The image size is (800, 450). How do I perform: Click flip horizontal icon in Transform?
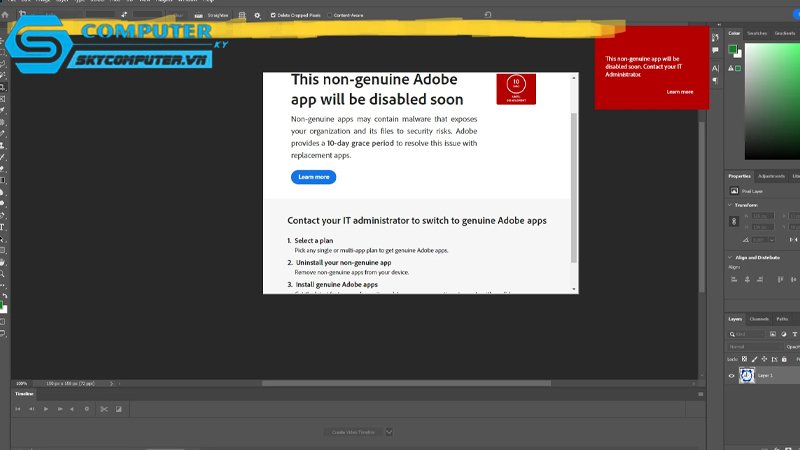click(793, 240)
